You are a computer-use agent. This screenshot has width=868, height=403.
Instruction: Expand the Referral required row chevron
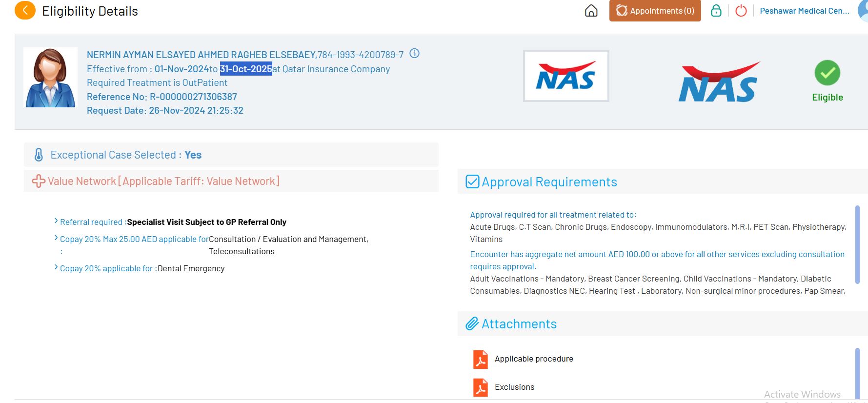click(x=56, y=221)
